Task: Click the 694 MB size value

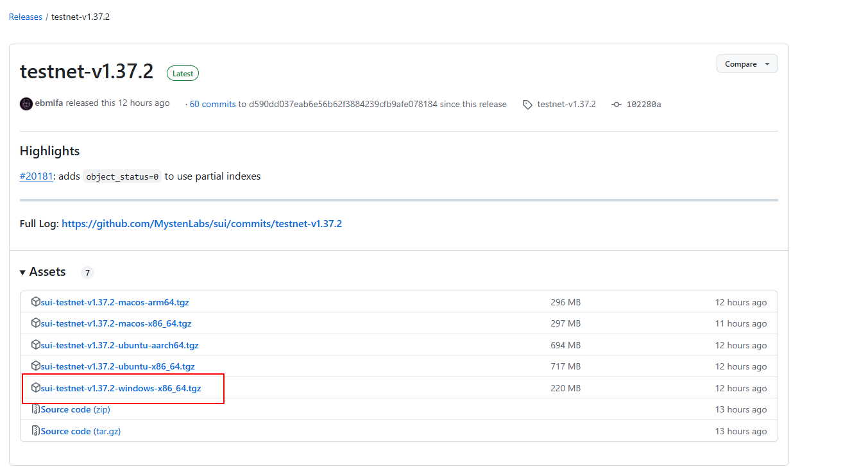Action: pyautogui.click(x=565, y=345)
